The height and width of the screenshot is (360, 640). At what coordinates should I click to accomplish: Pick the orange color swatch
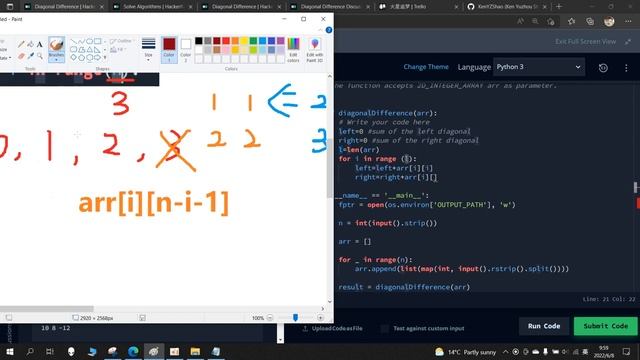[235, 41]
